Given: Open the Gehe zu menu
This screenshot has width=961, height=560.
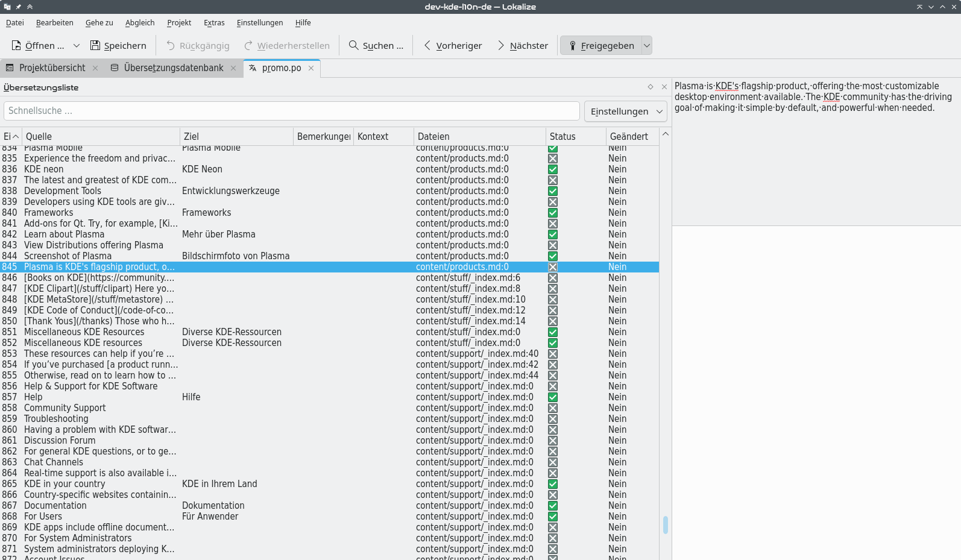Looking at the screenshot, I should [x=99, y=22].
